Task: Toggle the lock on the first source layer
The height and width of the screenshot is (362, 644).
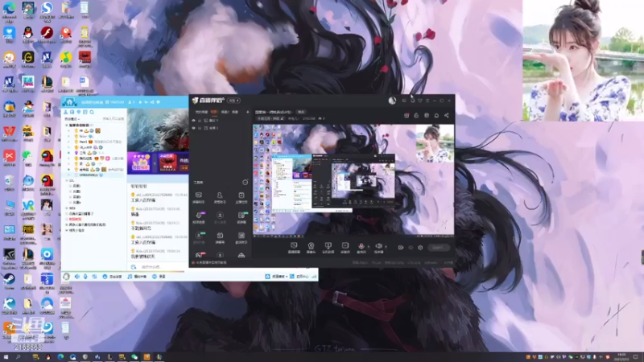Action: click(200, 120)
